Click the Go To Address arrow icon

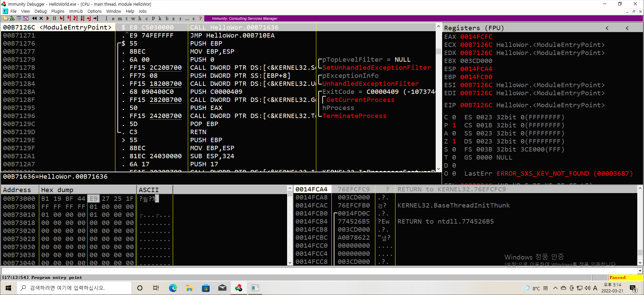pos(96,18)
